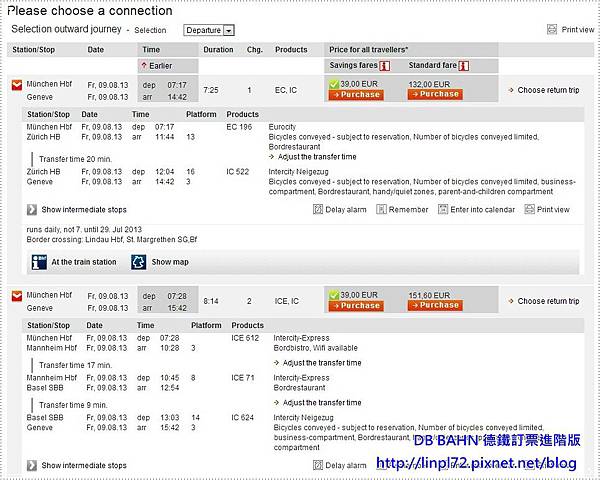Open Standard fare info icon
Screen dimensions: 600x480
click(463, 66)
